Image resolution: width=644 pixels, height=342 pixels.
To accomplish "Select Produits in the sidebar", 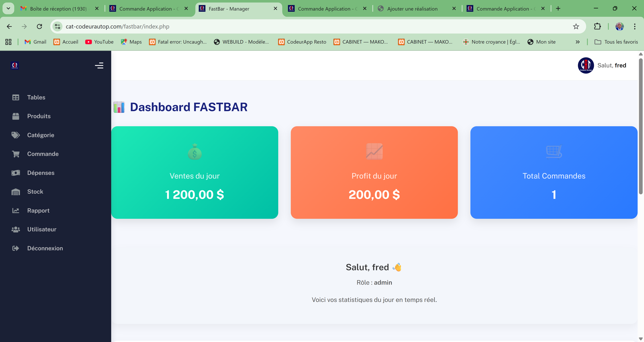I will (39, 116).
